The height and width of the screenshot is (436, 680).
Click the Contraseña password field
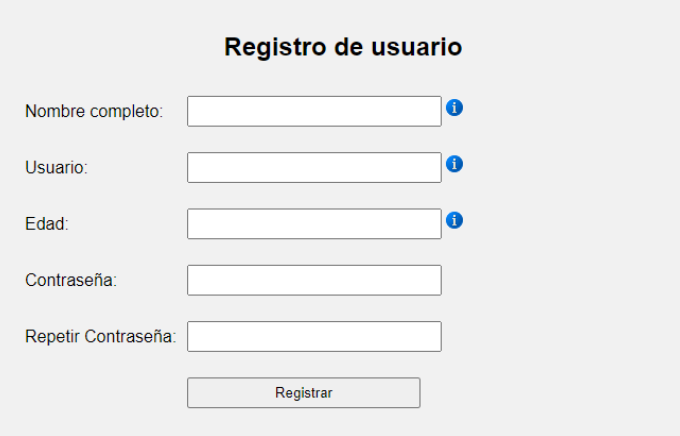(x=314, y=280)
